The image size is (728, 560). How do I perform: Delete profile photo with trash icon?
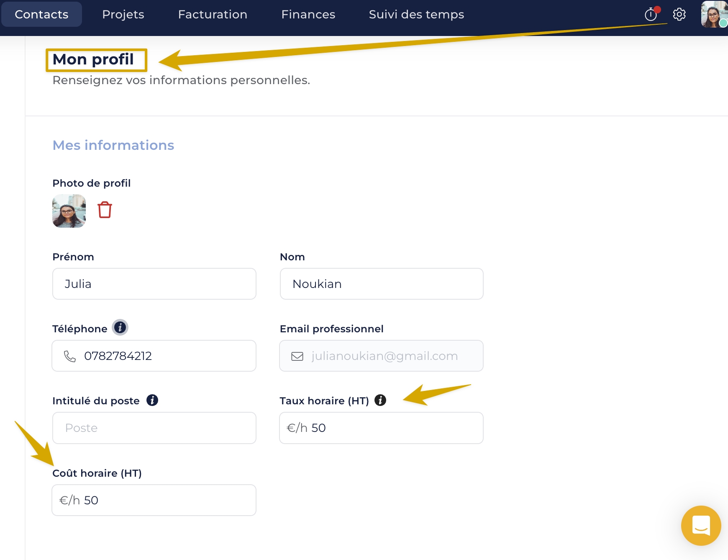pos(105,210)
